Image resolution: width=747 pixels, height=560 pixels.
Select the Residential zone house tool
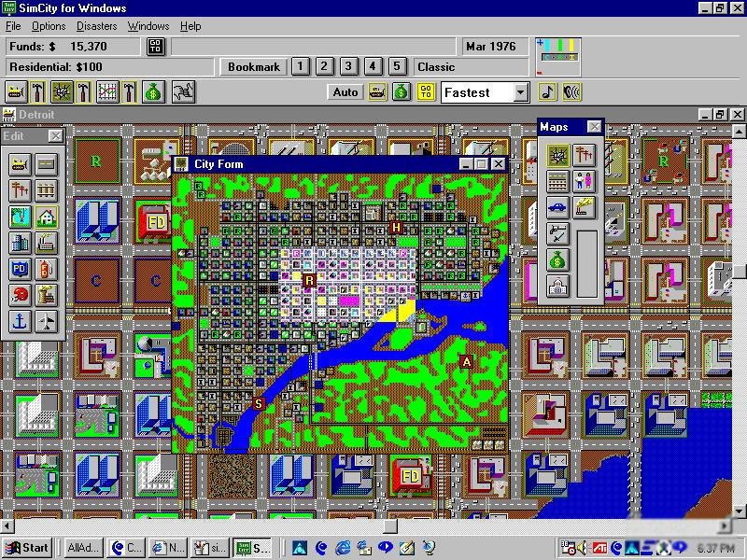coord(46,217)
